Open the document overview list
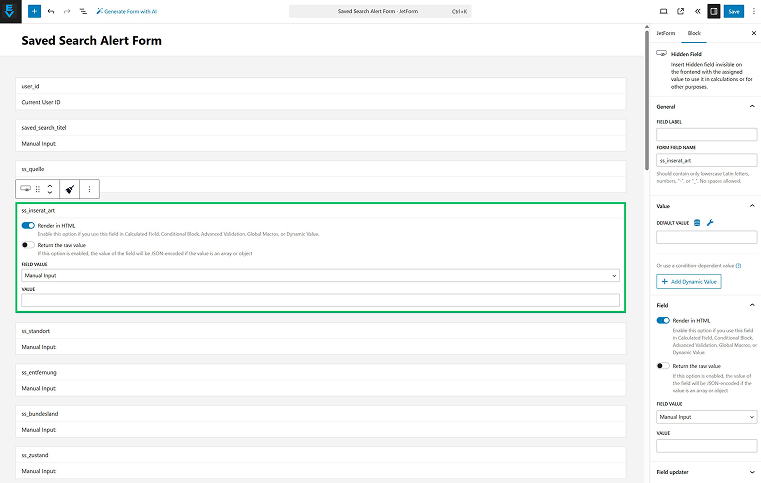This screenshot has width=761, height=483. [x=83, y=11]
